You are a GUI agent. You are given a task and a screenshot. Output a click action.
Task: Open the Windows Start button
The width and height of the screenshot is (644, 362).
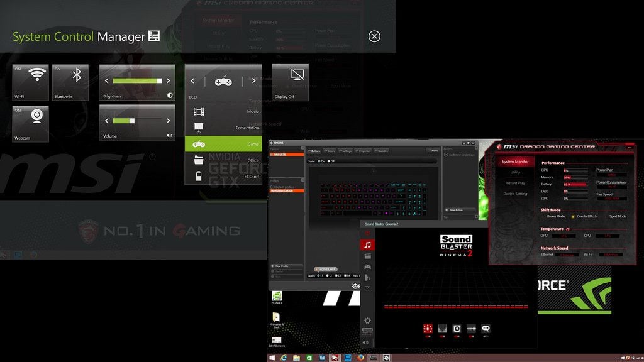coord(272,358)
